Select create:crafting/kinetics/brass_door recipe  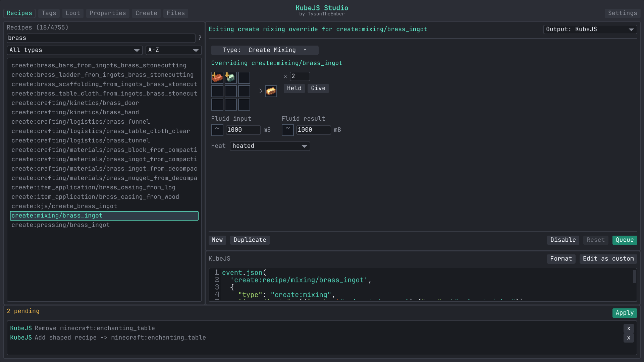(x=104, y=103)
